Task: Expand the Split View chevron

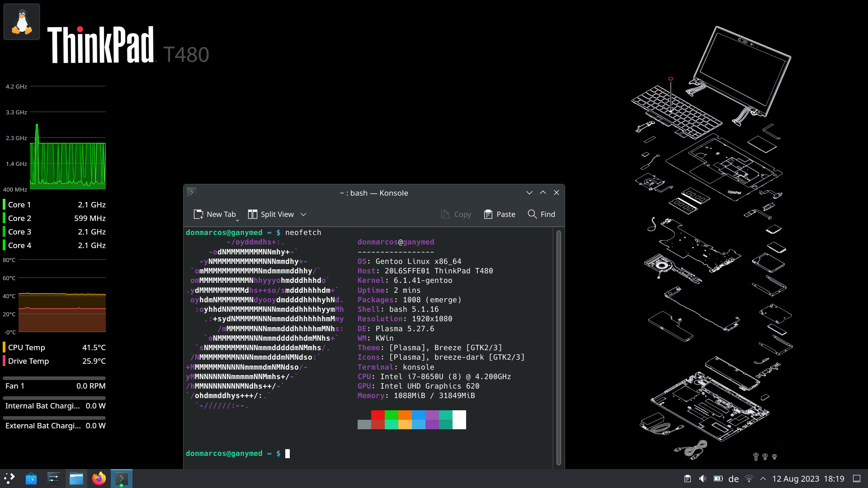Action: (x=303, y=214)
